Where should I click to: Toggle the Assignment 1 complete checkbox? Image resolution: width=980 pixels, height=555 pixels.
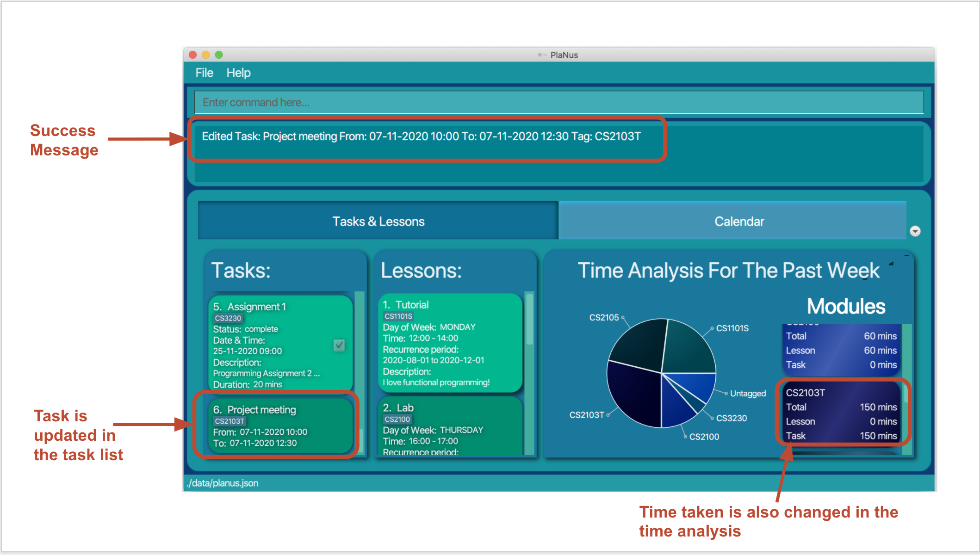click(339, 345)
